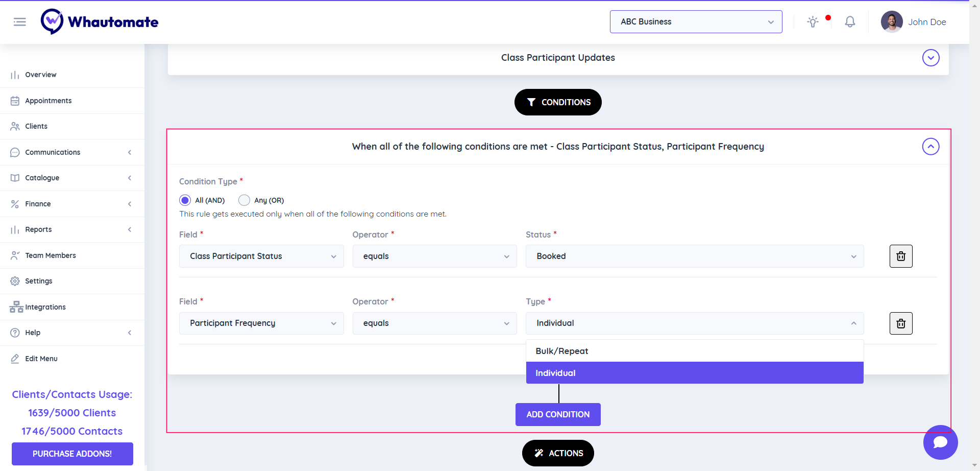Viewport: 980px width, 471px height.
Task: Open the Booked status dropdown
Action: [694, 256]
